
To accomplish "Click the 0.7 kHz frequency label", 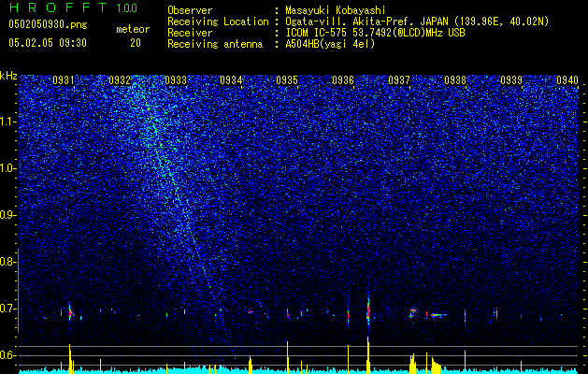I will pos(7,309).
